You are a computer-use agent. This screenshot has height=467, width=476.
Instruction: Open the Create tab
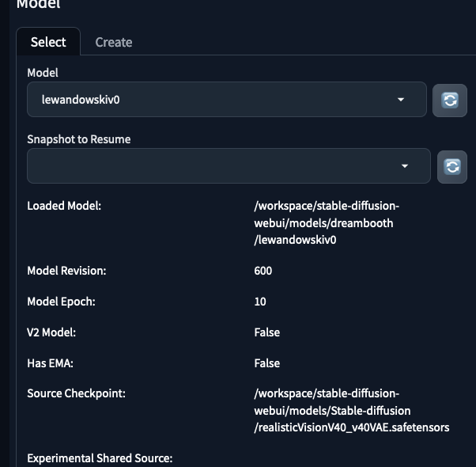point(114,42)
